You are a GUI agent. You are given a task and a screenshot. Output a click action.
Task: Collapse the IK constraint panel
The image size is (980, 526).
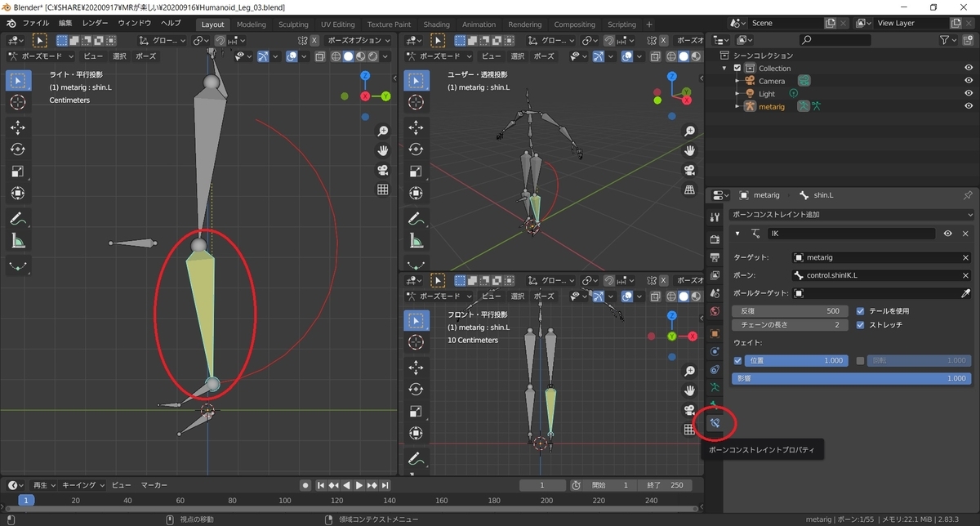coord(738,234)
